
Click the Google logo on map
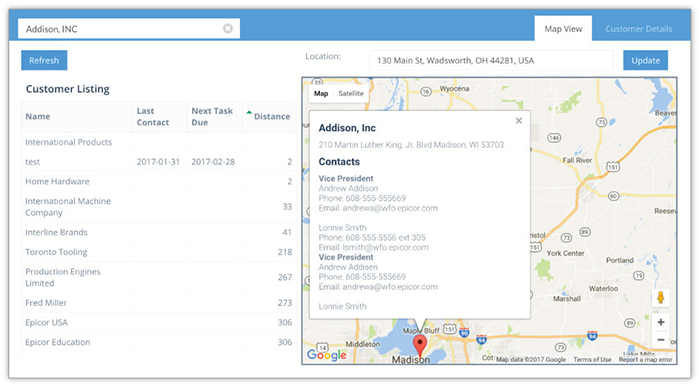coord(326,355)
